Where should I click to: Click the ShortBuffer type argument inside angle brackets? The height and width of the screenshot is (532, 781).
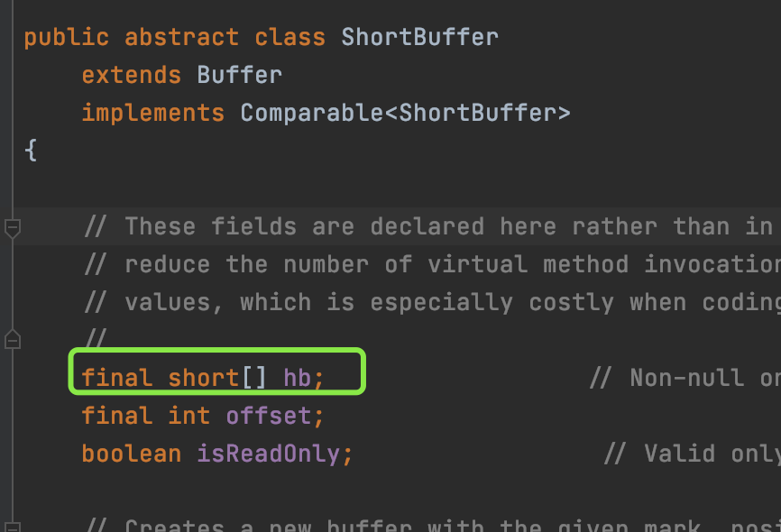click(478, 113)
